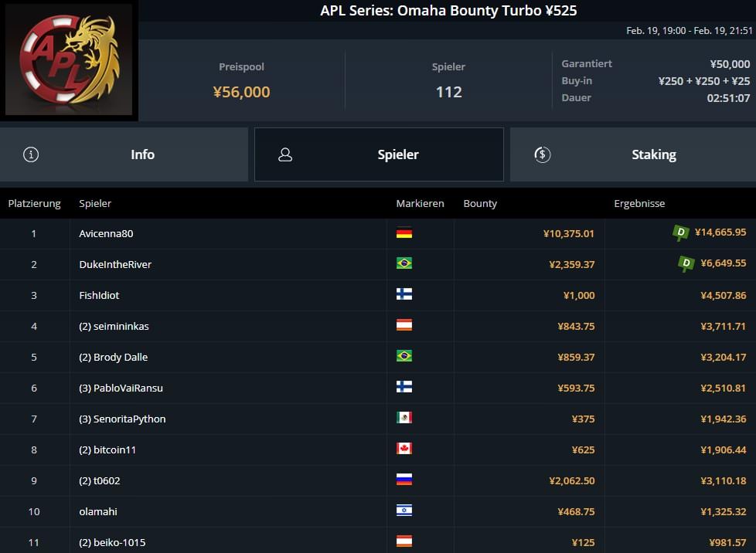Click the Russian flag for t0602
756x553 pixels.
tap(404, 480)
